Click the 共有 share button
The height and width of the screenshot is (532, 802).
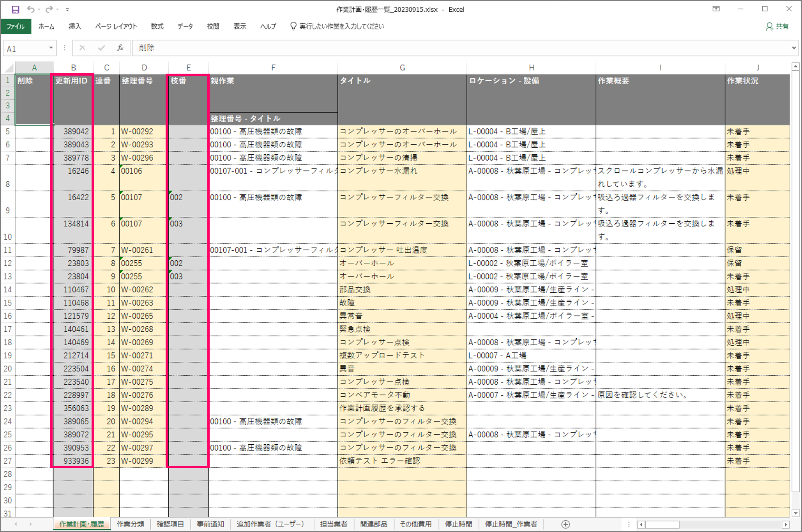(x=777, y=27)
